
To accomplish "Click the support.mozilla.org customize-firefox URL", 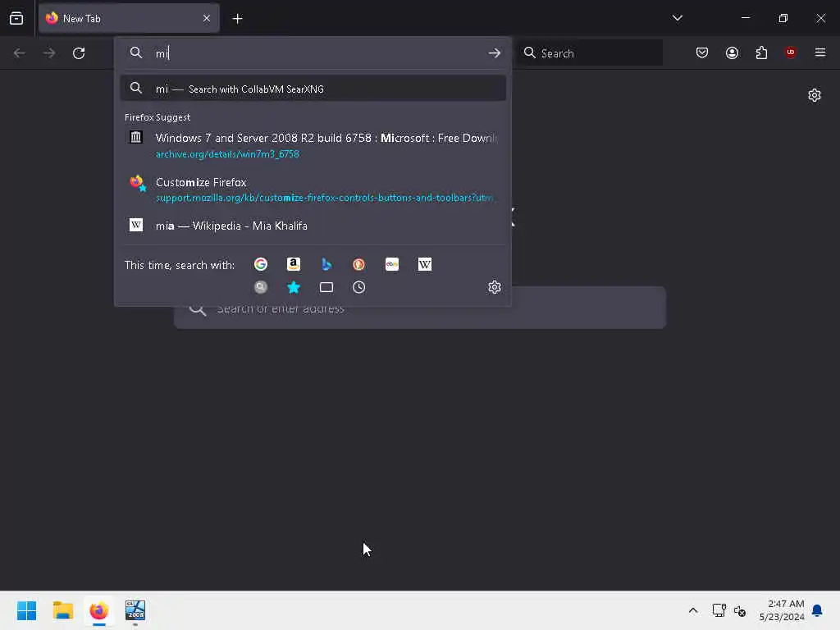I will 325,198.
